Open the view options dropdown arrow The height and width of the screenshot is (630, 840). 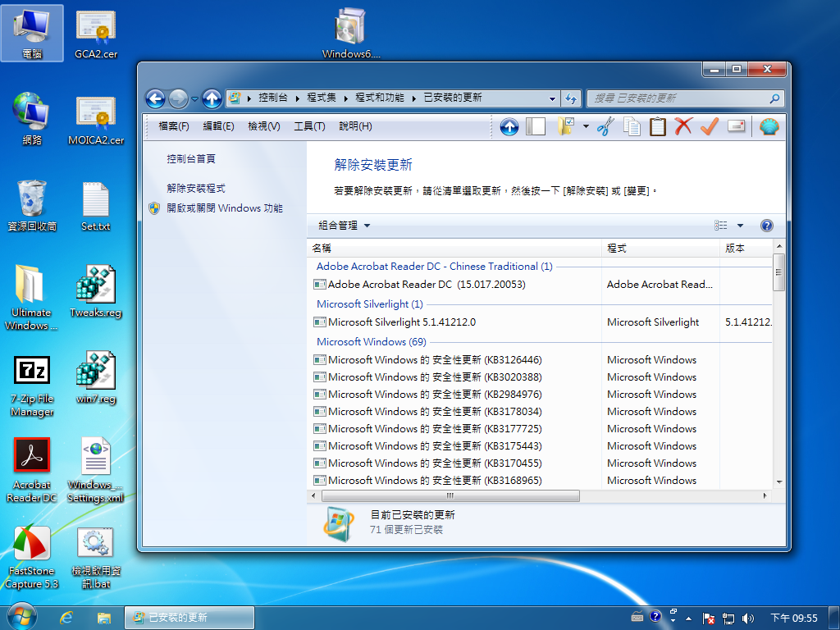(x=741, y=226)
